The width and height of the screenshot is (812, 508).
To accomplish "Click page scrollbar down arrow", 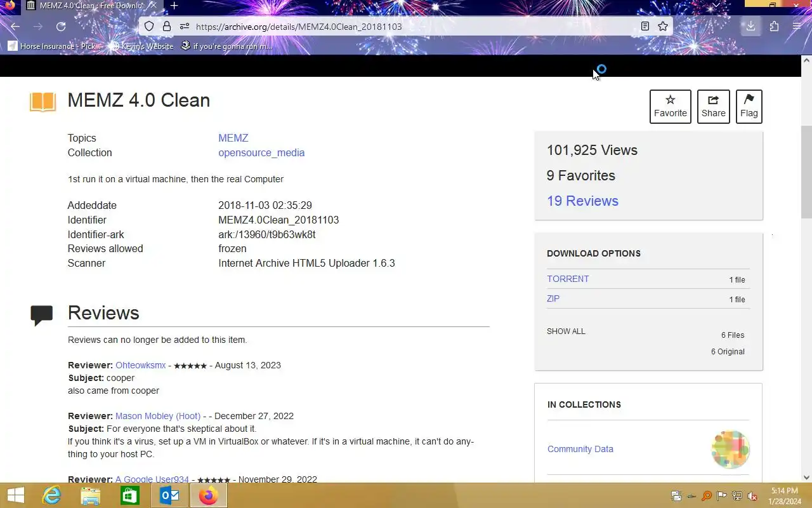I will pos(806,478).
